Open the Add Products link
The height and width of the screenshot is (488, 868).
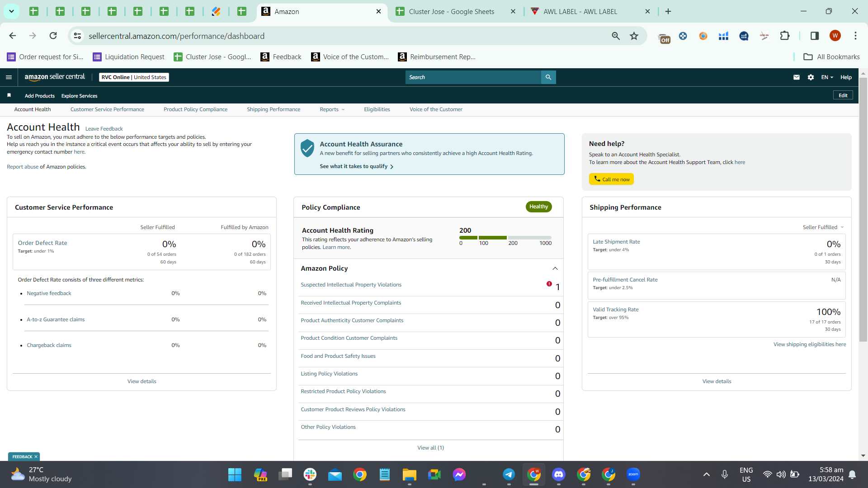(x=40, y=96)
